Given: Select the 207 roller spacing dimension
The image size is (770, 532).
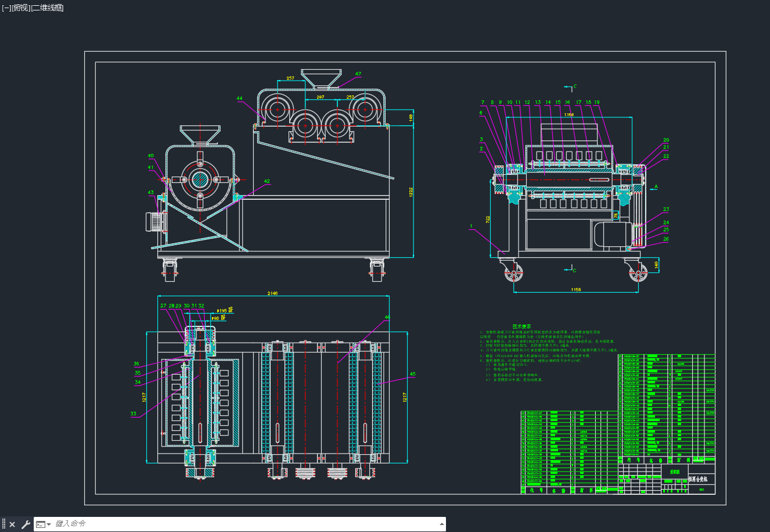Looking at the screenshot, I should point(320,97).
